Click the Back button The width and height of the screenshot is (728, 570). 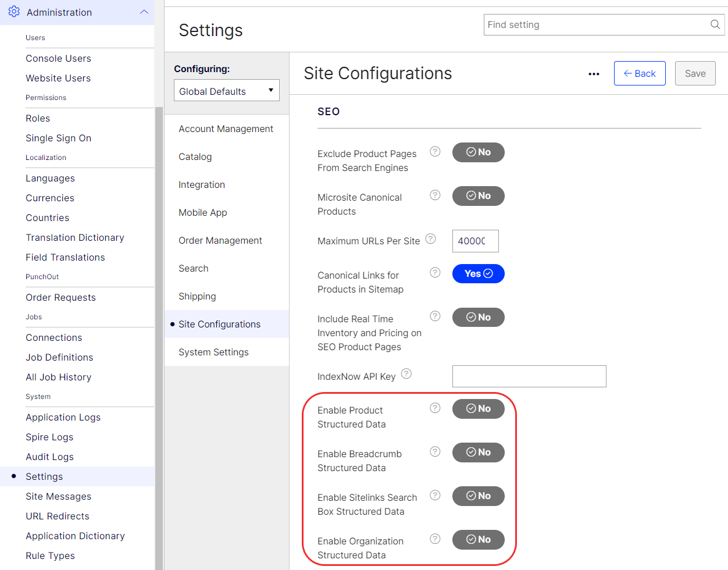640,73
